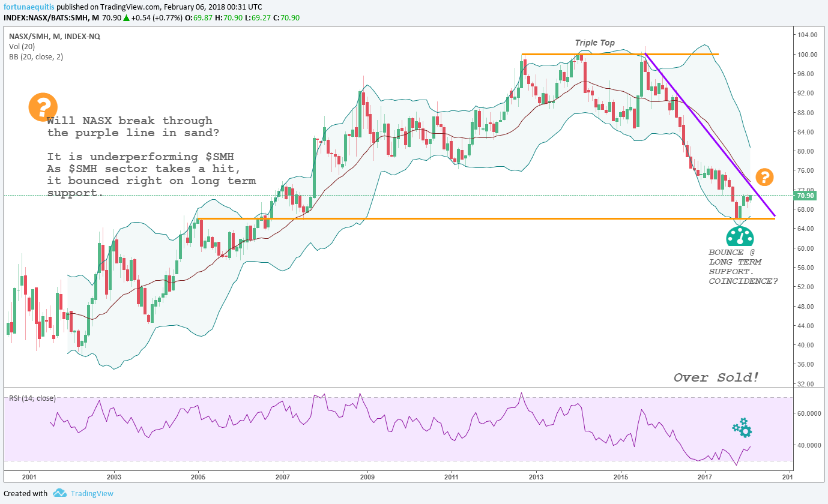Select the 'Over Sold!' annotation

716,377
